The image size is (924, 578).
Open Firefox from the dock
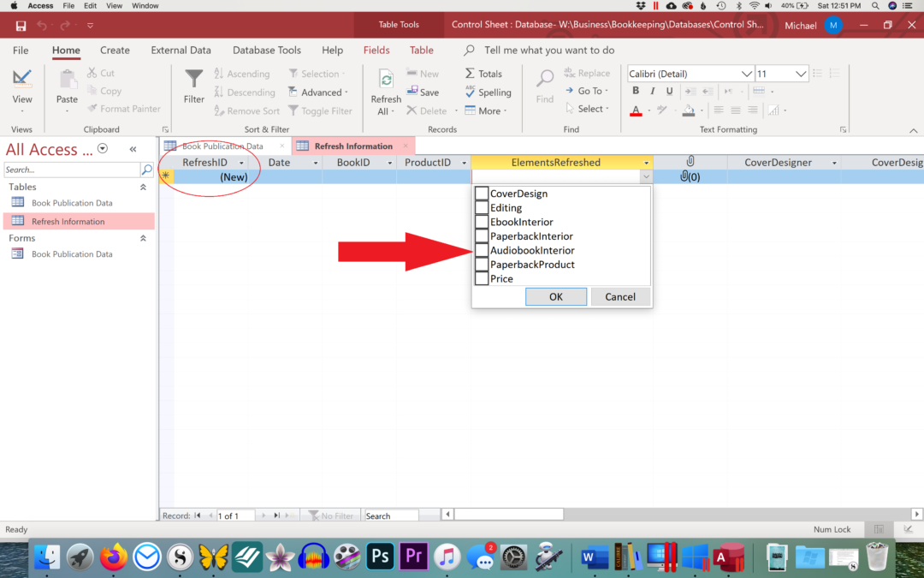point(113,557)
